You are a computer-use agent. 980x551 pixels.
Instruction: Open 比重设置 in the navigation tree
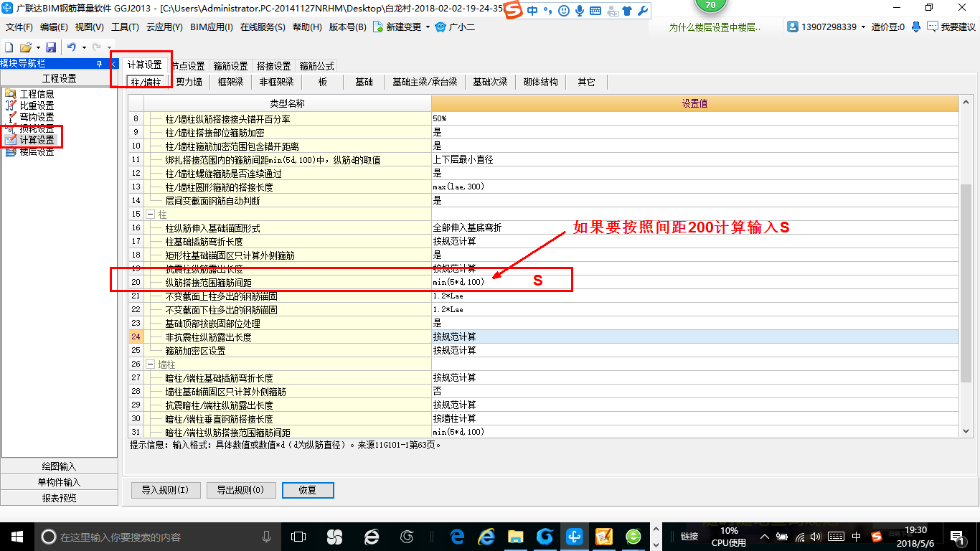point(37,105)
